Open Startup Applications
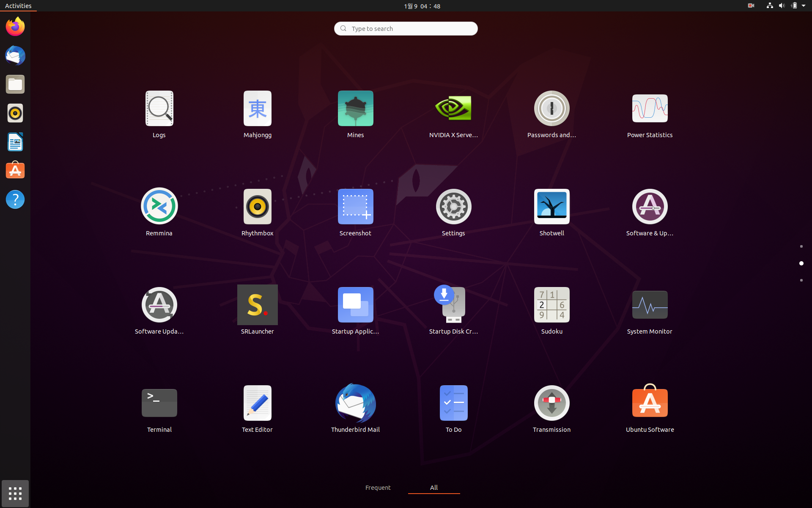Viewport: 812px width, 508px height. click(355, 311)
